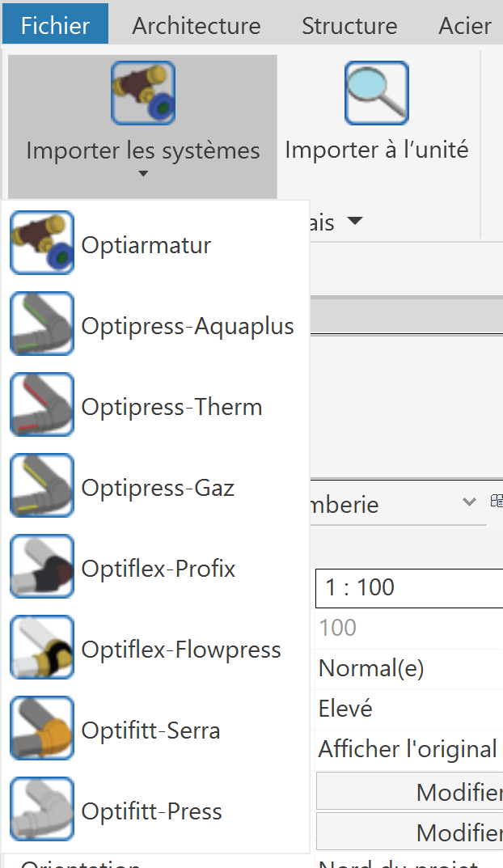Pick the Optipress-Gaz yellow-striped icon
Image resolution: width=503 pixels, height=868 pixels.
[x=42, y=486]
